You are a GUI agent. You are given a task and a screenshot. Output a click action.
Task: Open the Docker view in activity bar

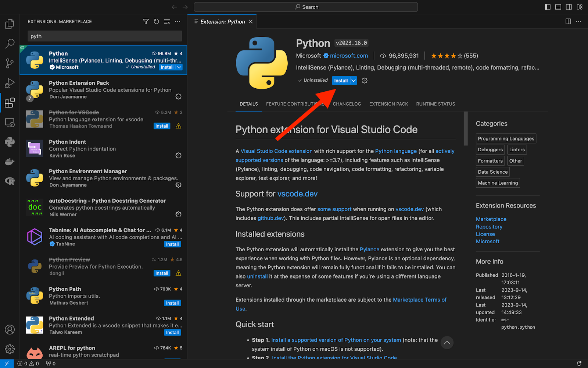pyautogui.click(x=10, y=162)
